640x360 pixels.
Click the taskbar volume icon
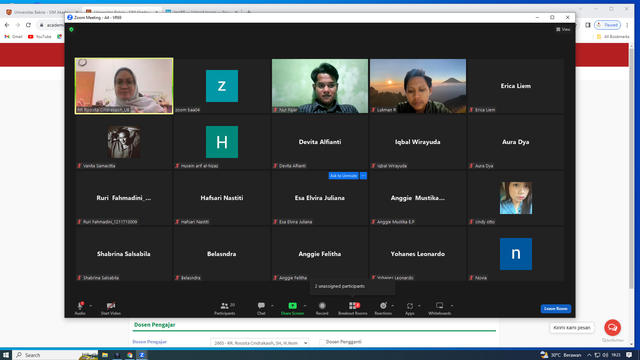coord(605,355)
